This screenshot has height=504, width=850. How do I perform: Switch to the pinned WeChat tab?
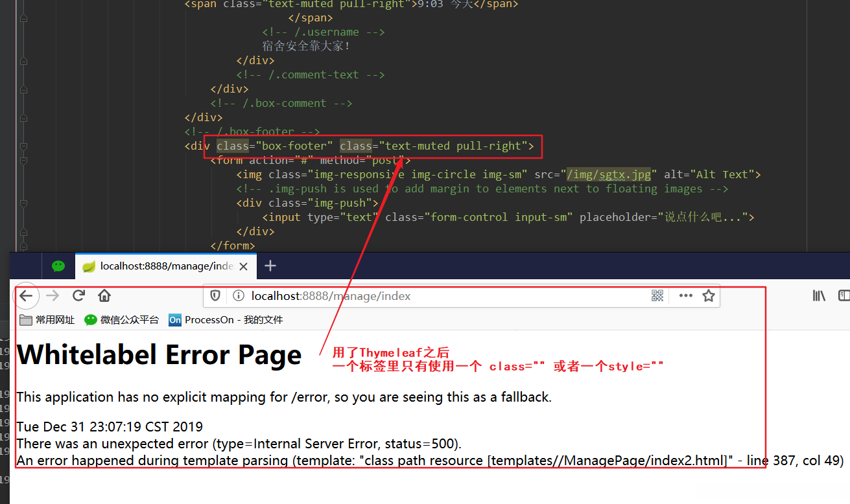[x=58, y=266]
